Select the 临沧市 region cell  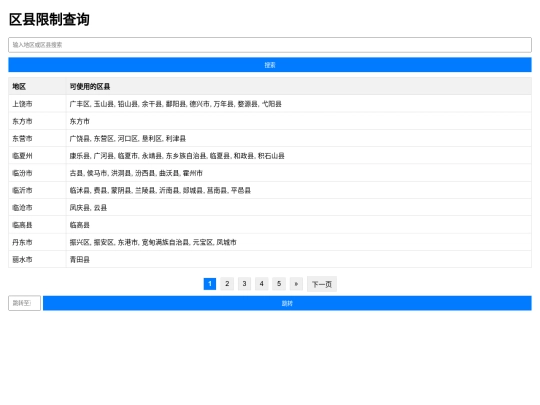[37, 207]
